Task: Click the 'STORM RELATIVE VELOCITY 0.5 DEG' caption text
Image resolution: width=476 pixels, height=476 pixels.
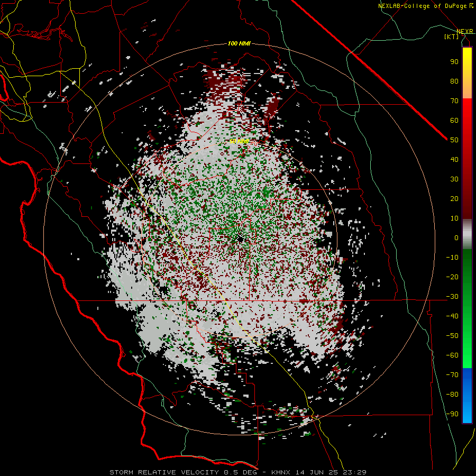Action: pos(183,472)
